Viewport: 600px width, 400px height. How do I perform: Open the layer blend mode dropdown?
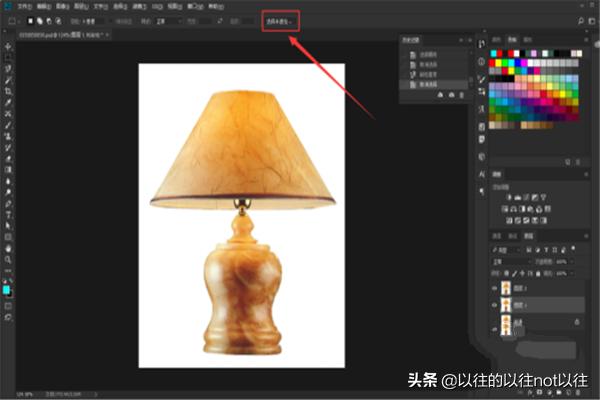[x=508, y=261]
